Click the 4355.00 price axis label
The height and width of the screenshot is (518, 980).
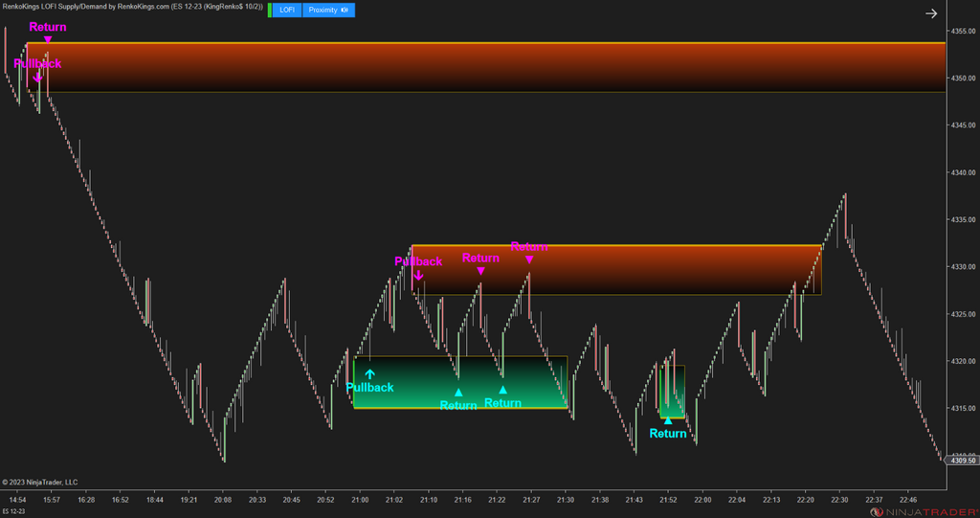click(963, 31)
